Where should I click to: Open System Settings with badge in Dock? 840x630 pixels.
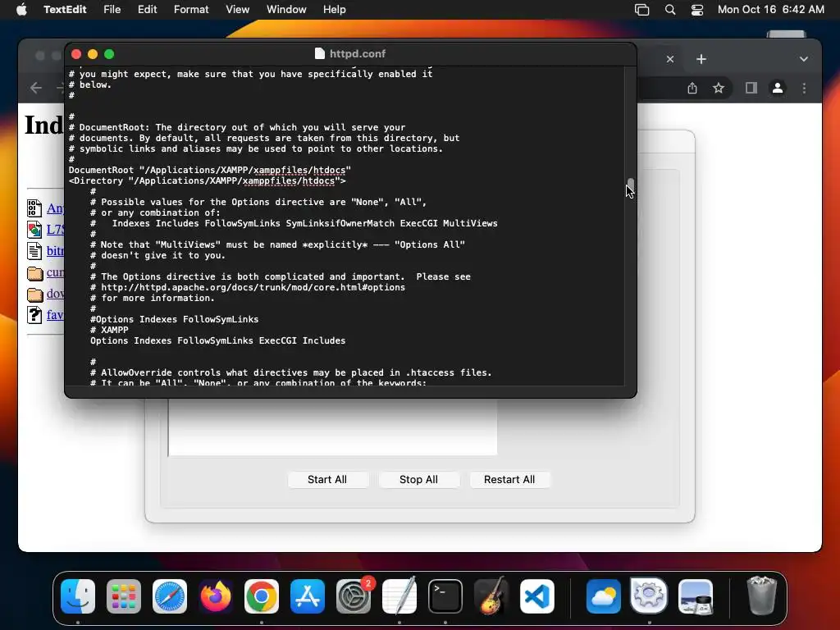[x=354, y=596]
